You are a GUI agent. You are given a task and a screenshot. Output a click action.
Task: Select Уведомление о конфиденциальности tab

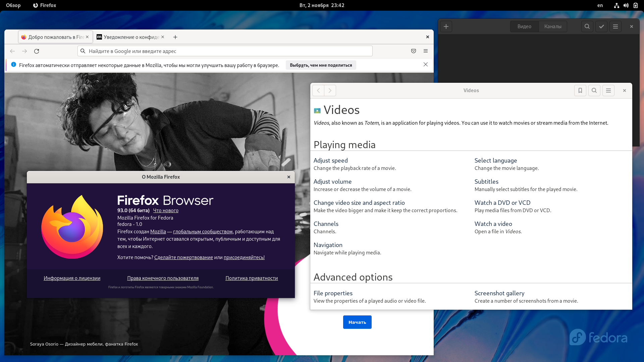point(130,37)
